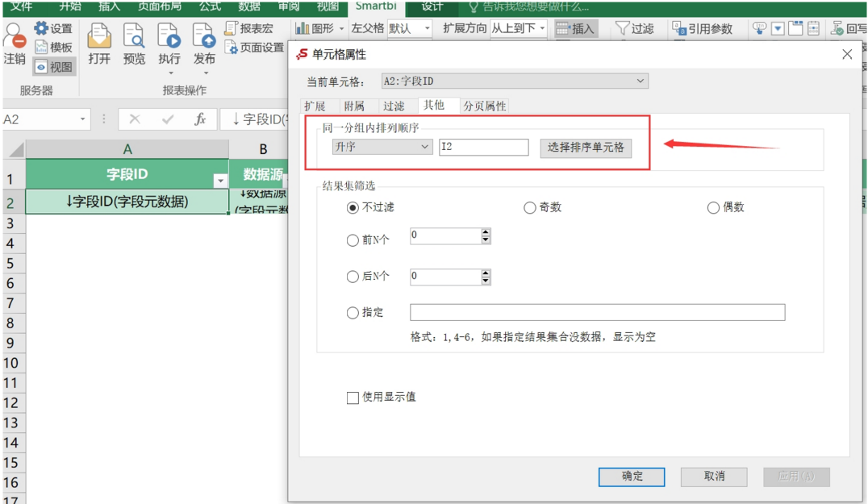Close the 单元格属性 dialog
Screen dimensions: 868x504
click(847, 54)
